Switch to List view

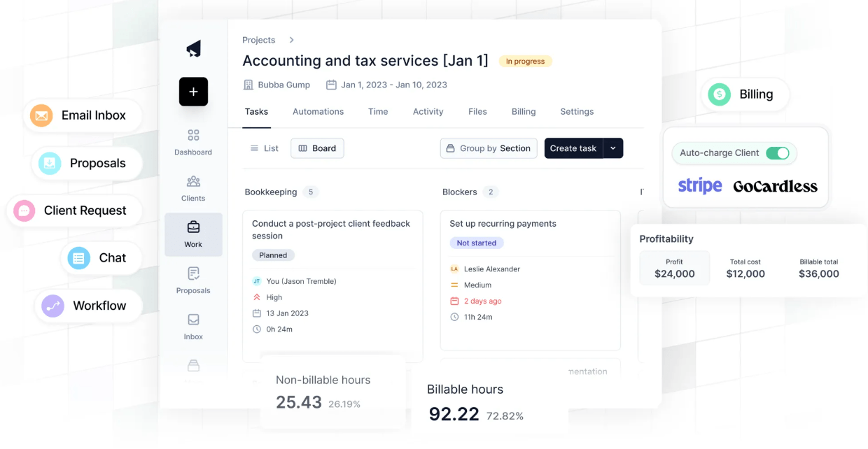(x=265, y=148)
